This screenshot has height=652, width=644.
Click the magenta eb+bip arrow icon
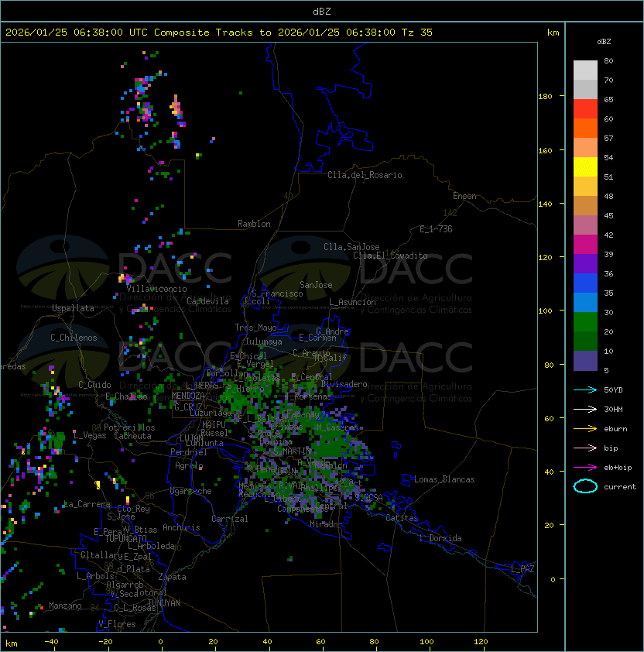pos(585,468)
